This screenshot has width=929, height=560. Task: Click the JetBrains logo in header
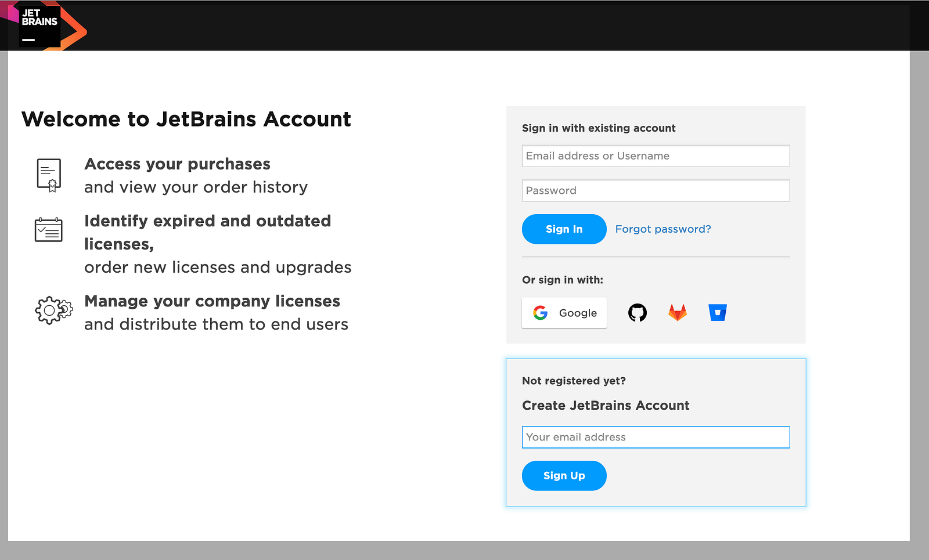click(44, 27)
